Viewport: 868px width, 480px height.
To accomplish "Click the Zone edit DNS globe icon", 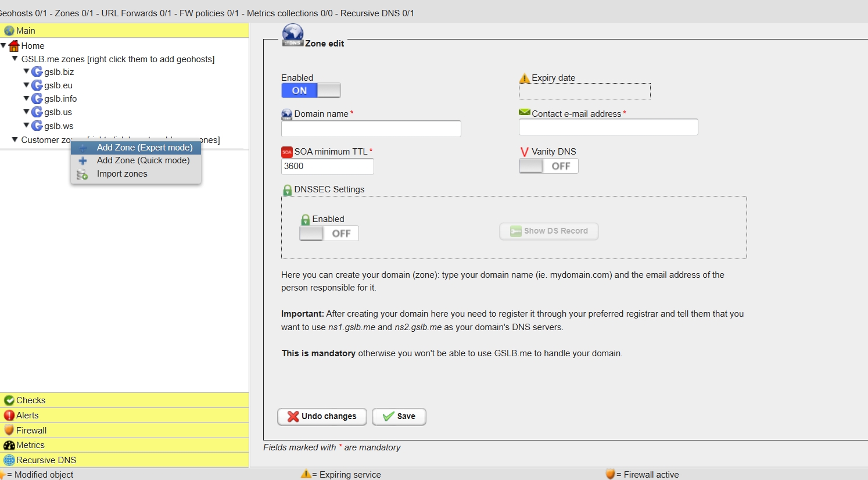I will [x=293, y=35].
